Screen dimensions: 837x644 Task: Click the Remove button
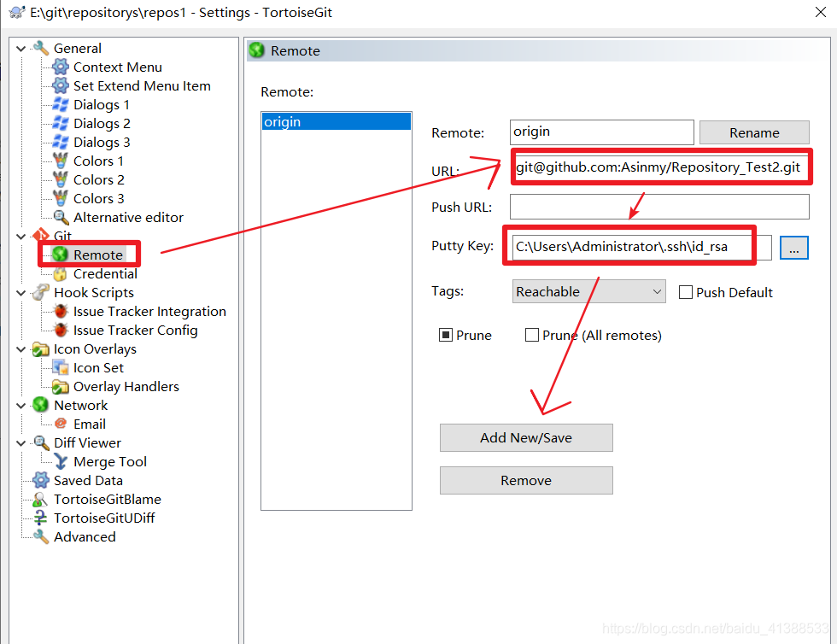(526, 480)
